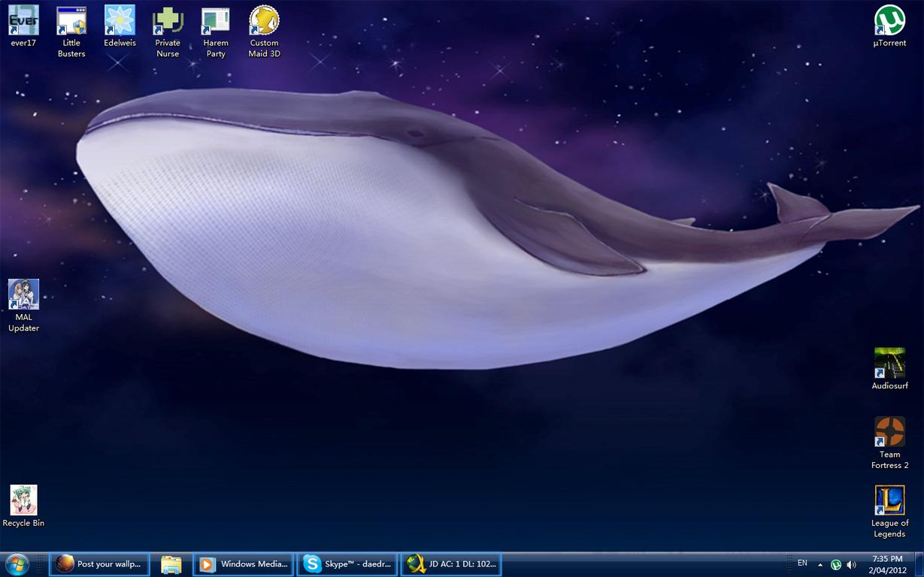Click the volume speaker tray icon
This screenshot has width=924, height=577.
point(851,565)
